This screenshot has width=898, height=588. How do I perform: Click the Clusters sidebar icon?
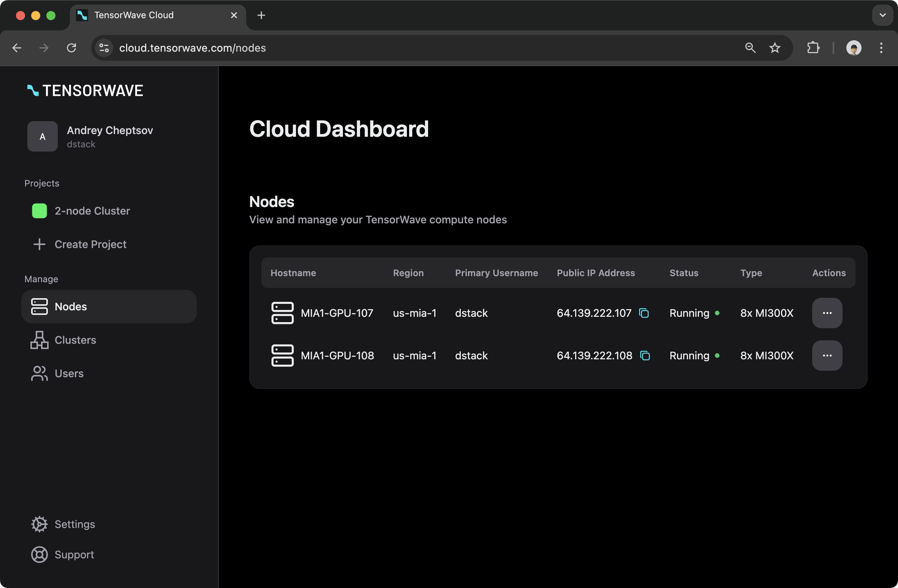click(40, 340)
